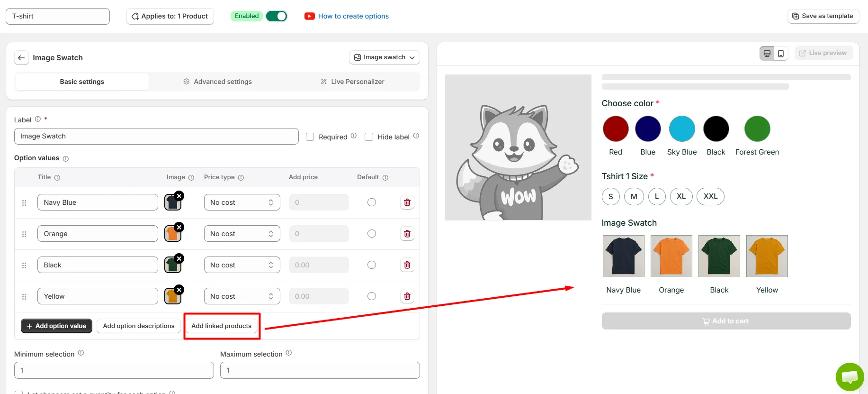The width and height of the screenshot is (868, 394).
Task: Click info icon beside Image column
Action: [x=191, y=178]
